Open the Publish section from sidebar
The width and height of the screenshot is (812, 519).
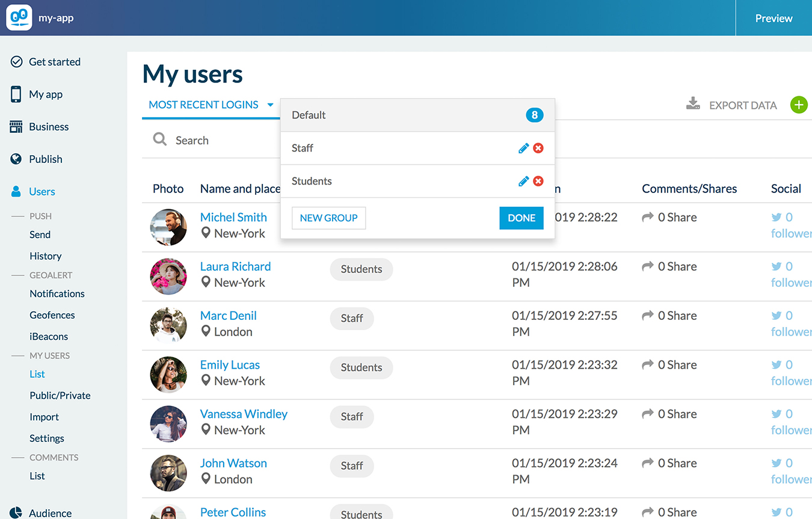point(46,159)
